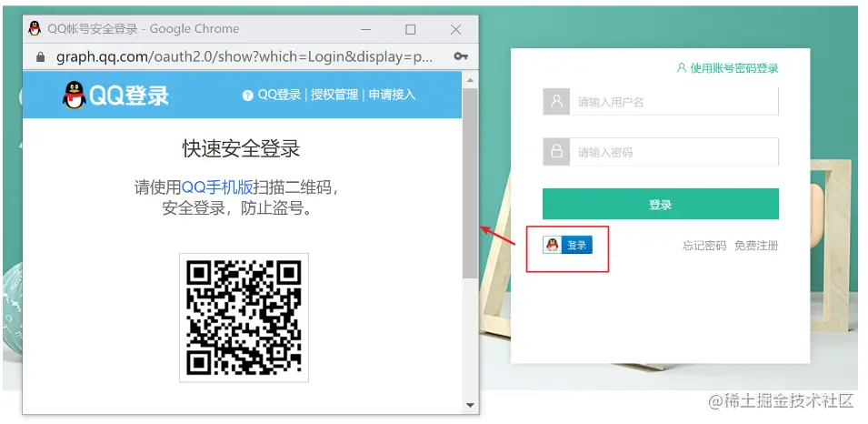Click the QQ penguin favicon in popup title bar
Viewport: 868px width, 424px height.
[x=35, y=29]
